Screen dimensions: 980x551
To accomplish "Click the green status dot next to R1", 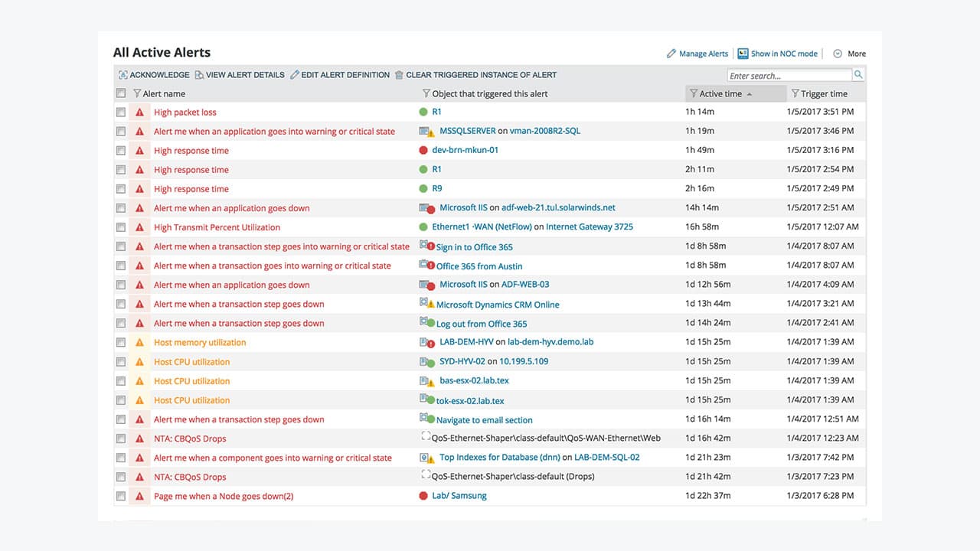I will tap(422, 112).
